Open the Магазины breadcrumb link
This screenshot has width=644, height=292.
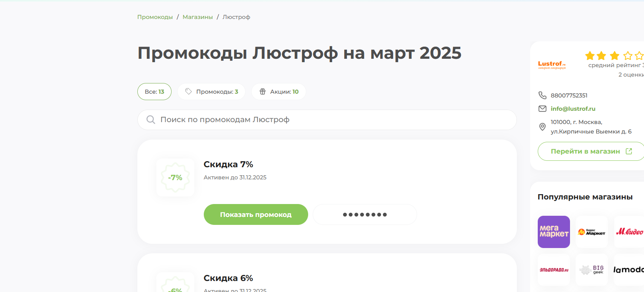(198, 17)
